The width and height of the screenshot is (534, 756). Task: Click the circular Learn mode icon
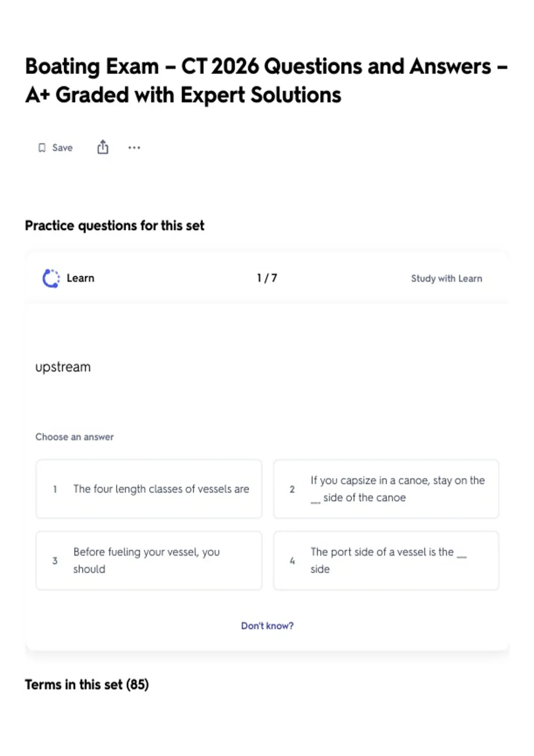point(51,278)
